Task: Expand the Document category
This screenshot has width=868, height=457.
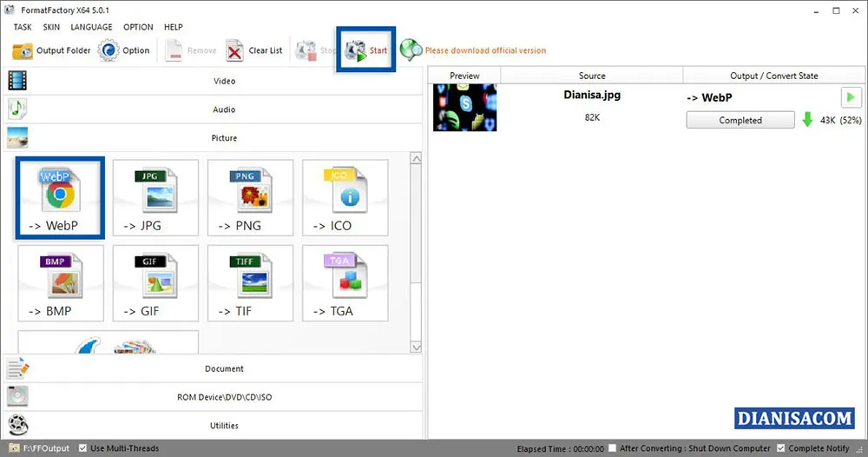Action: (214, 368)
